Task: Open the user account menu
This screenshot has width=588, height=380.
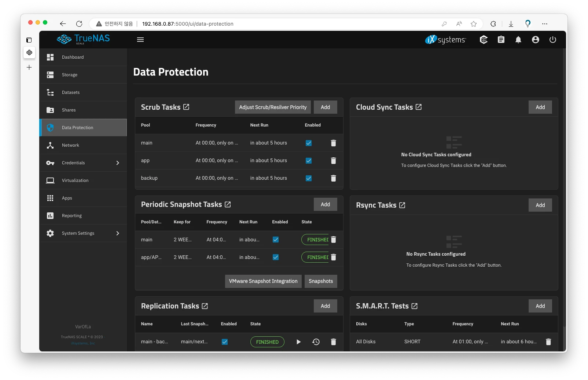Action: point(535,40)
